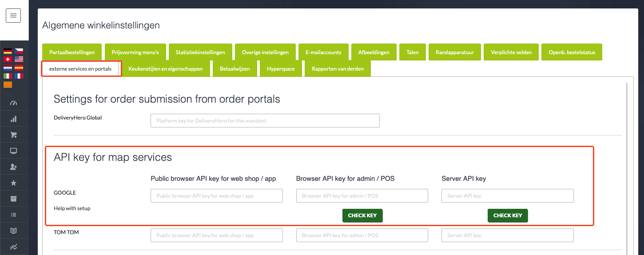Viewport: 644px width, 255px height.
Task: Select the Swiss flag language
Action: coord(8,59)
